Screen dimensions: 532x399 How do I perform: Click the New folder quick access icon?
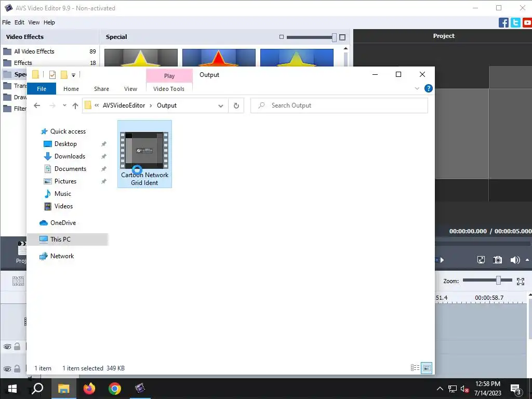tap(64, 75)
